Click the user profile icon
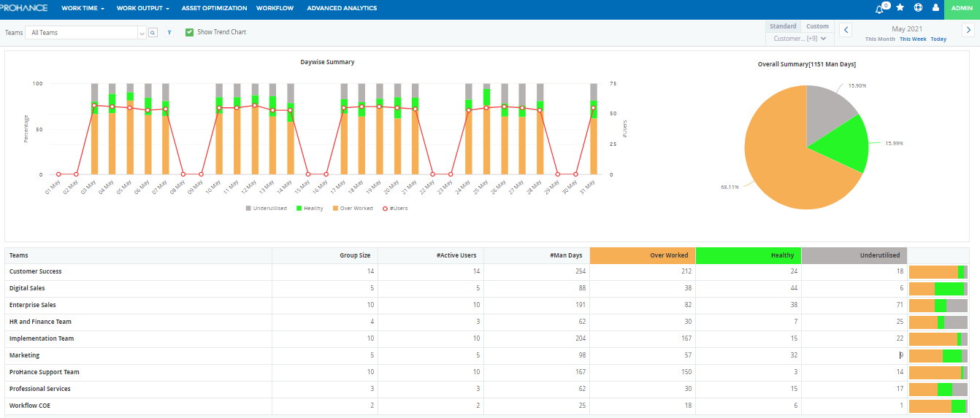980x418 pixels. 935,8
